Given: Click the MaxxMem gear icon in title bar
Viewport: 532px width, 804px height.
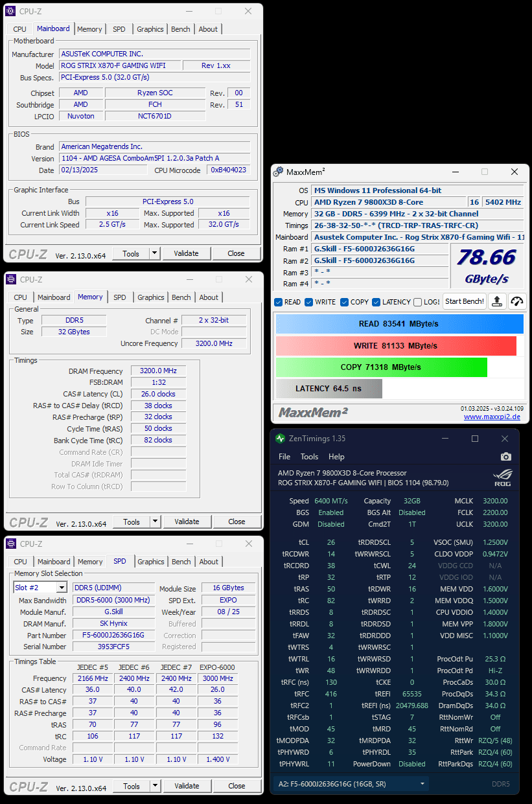Looking at the screenshot, I should (279, 172).
